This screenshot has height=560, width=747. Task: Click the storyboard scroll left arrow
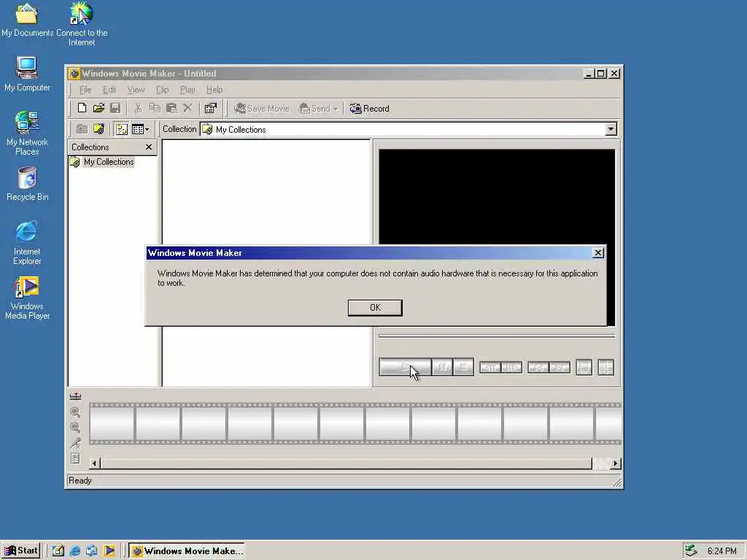click(x=94, y=463)
